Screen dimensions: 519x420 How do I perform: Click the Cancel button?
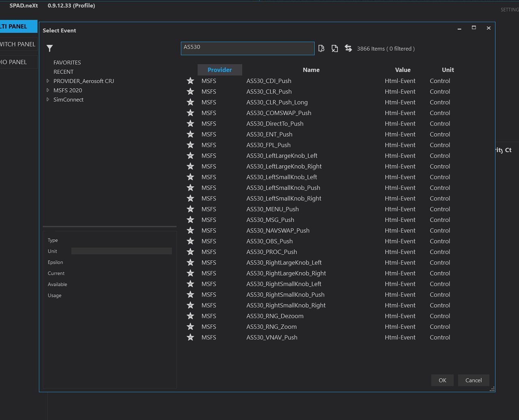(474, 380)
